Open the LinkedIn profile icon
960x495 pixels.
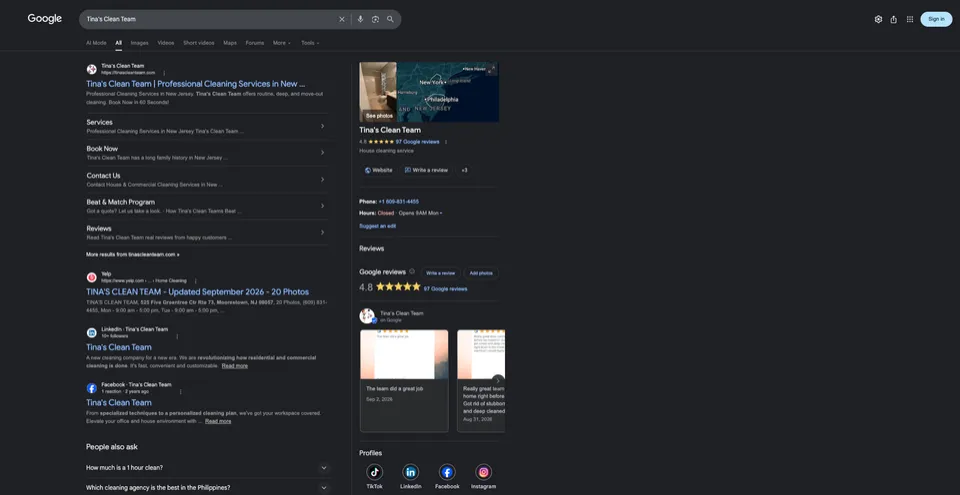(411, 472)
